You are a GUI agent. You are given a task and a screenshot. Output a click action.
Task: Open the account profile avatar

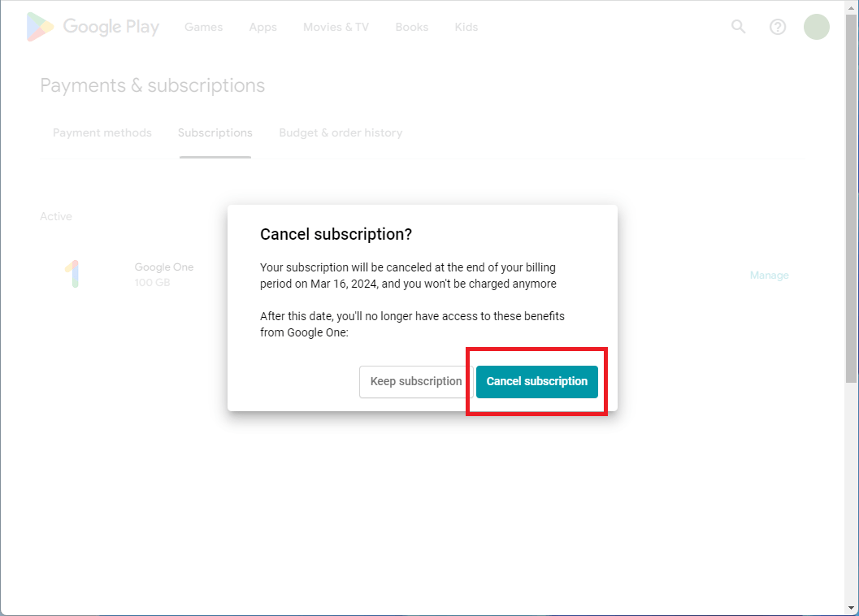[x=817, y=27]
